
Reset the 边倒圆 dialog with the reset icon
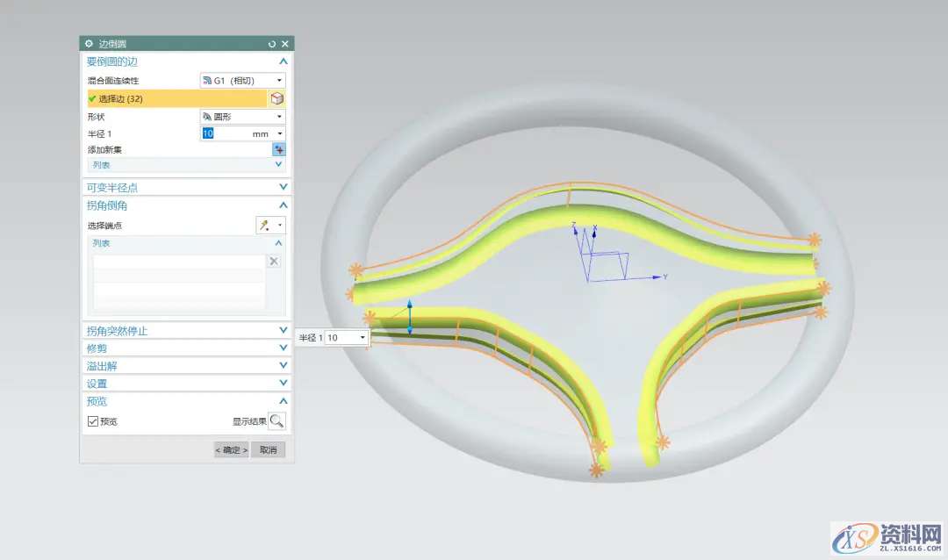[x=272, y=43]
